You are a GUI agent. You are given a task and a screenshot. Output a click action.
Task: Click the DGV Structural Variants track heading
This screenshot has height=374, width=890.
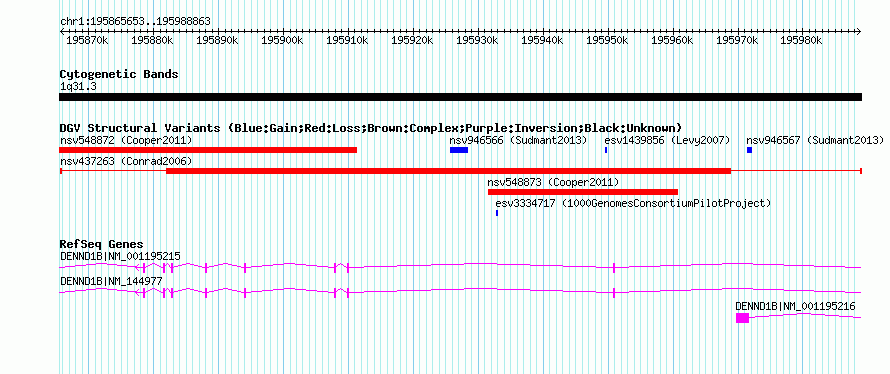click(x=371, y=128)
